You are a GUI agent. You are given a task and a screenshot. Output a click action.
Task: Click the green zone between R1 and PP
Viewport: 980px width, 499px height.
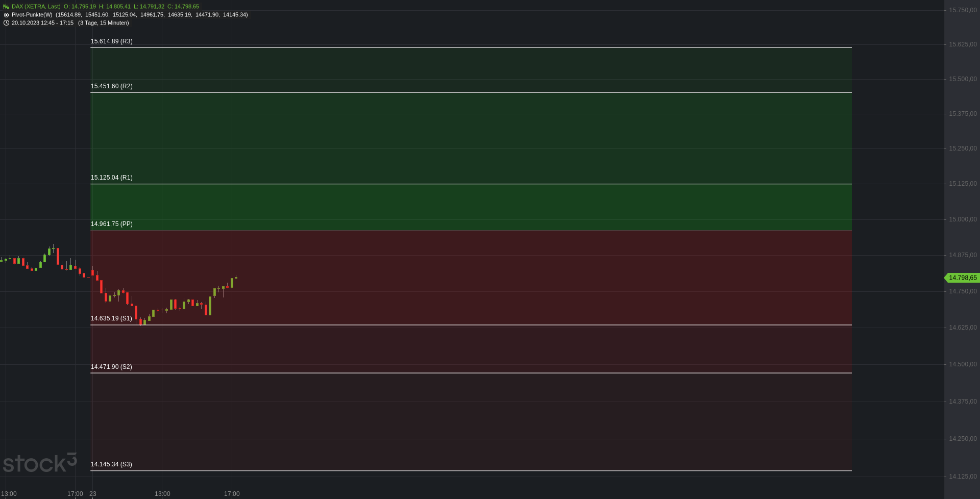pyautogui.click(x=471, y=207)
